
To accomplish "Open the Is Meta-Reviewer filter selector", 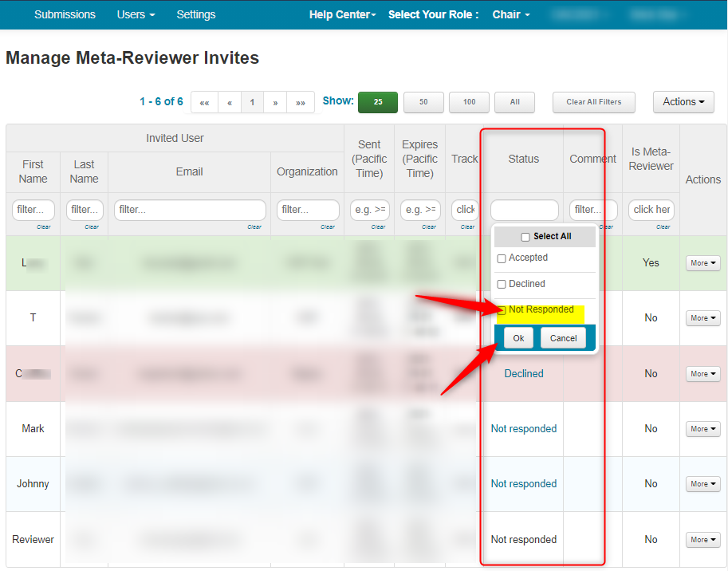I will point(651,210).
